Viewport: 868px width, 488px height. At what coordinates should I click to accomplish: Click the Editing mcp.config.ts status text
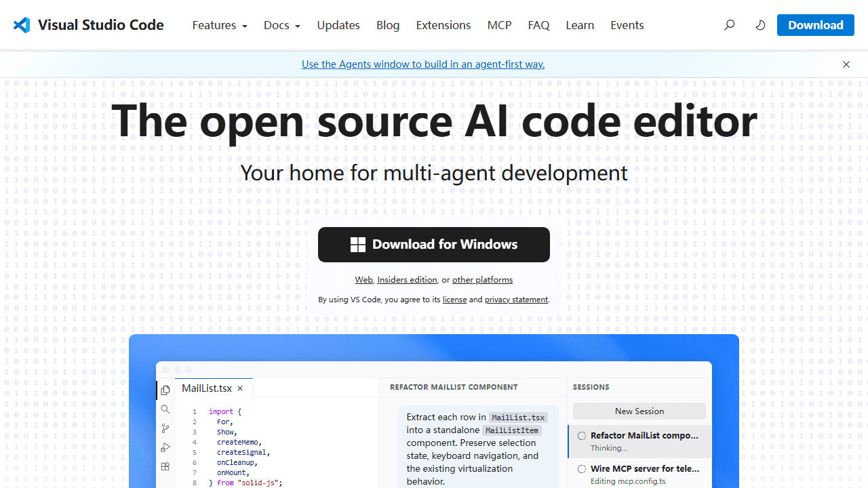point(628,481)
